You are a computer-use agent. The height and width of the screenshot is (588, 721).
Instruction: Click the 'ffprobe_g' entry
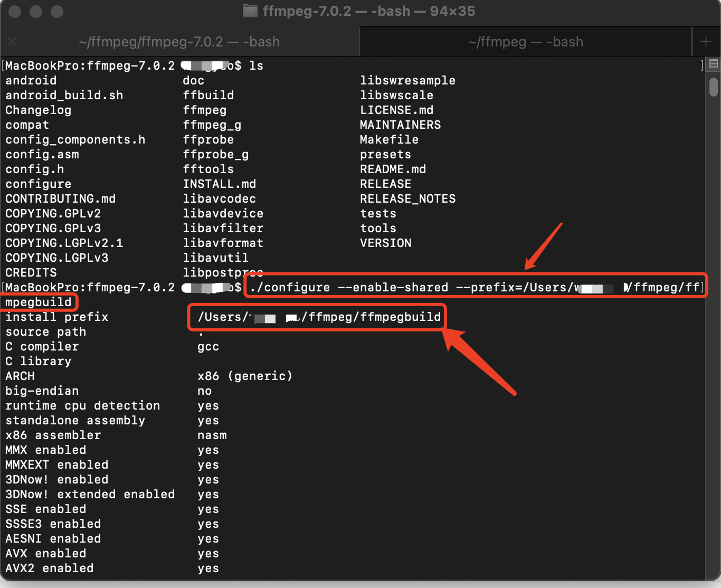coord(216,155)
